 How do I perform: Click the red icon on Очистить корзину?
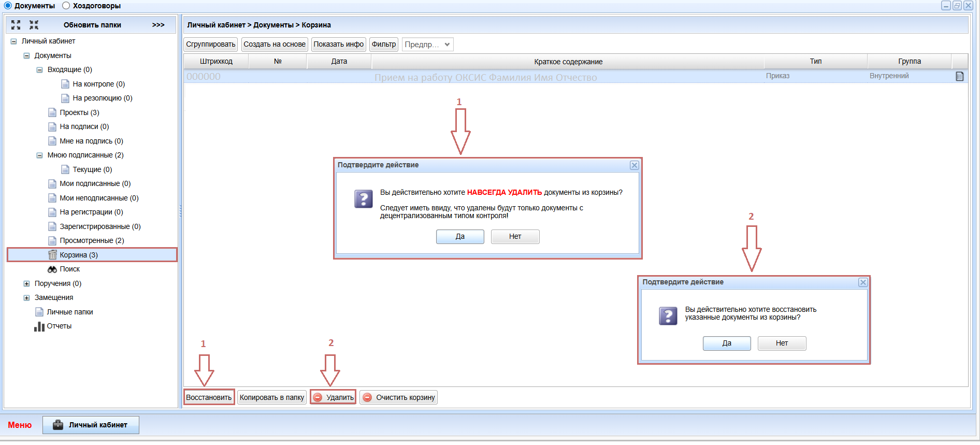(x=367, y=397)
